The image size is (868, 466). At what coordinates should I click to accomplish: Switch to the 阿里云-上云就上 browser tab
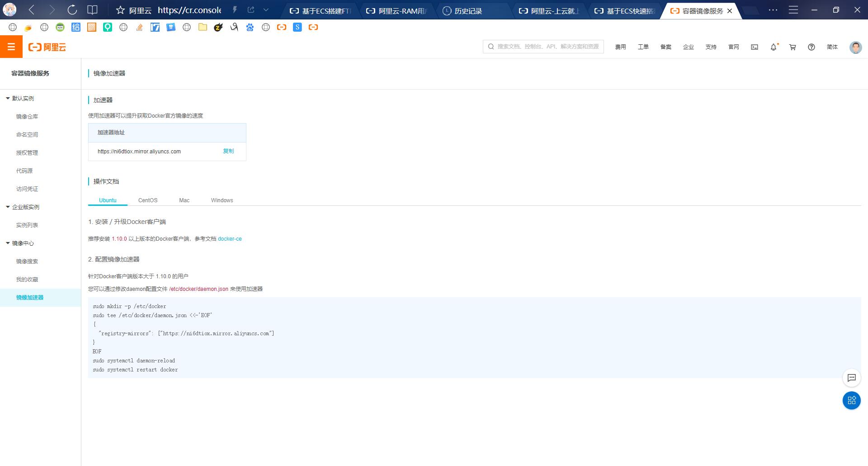[x=550, y=11]
